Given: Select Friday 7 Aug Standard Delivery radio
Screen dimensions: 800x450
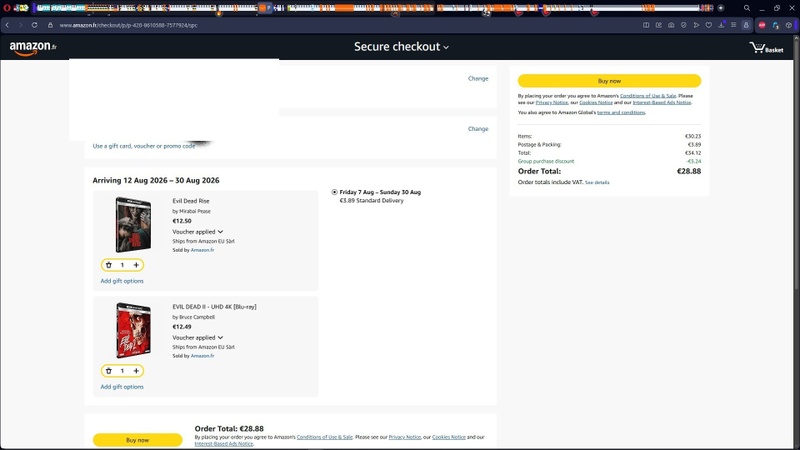Looking at the screenshot, I should [x=334, y=192].
